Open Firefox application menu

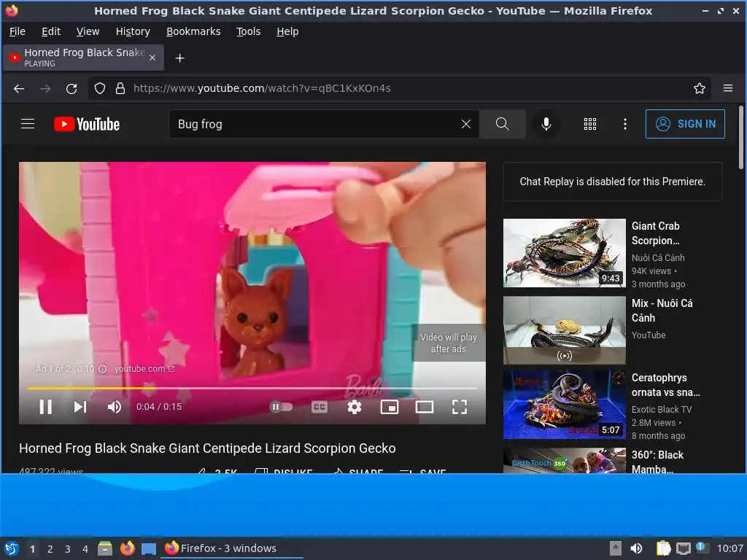728,88
